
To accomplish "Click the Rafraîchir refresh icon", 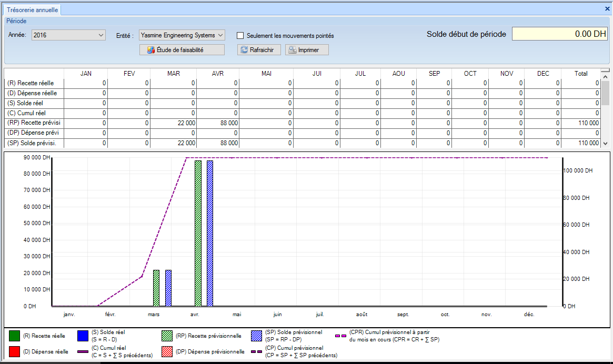I will [x=244, y=50].
